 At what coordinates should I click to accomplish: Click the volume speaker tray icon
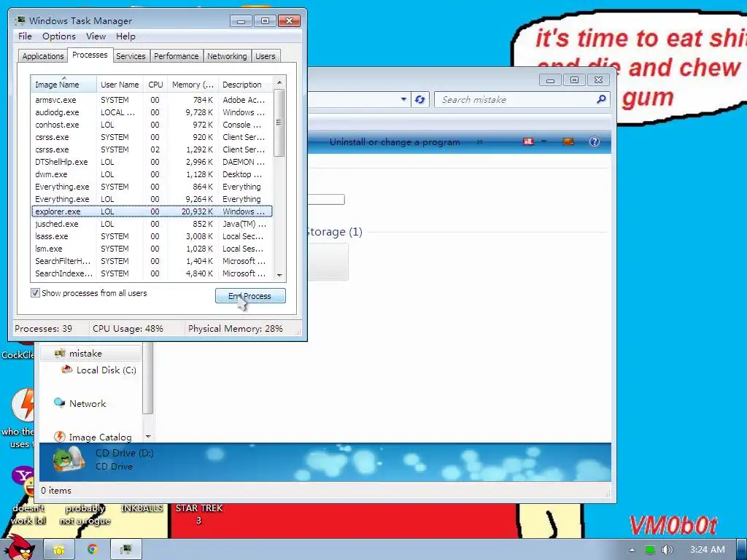(667, 550)
